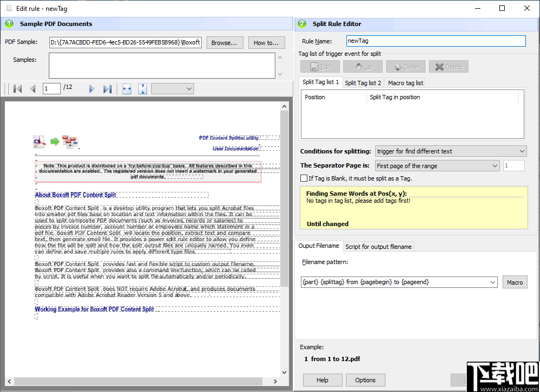Switch to Split Tag list 2 tab
540x392 pixels.
[x=363, y=83]
